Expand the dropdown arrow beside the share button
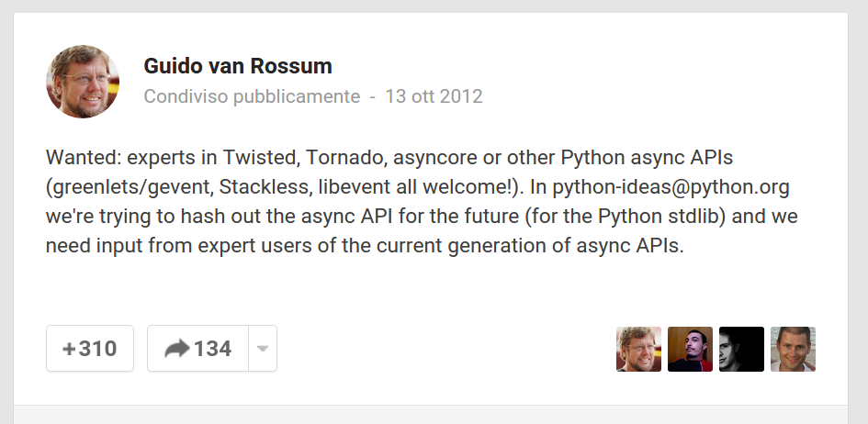This screenshot has width=868, height=424. coord(263,349)
